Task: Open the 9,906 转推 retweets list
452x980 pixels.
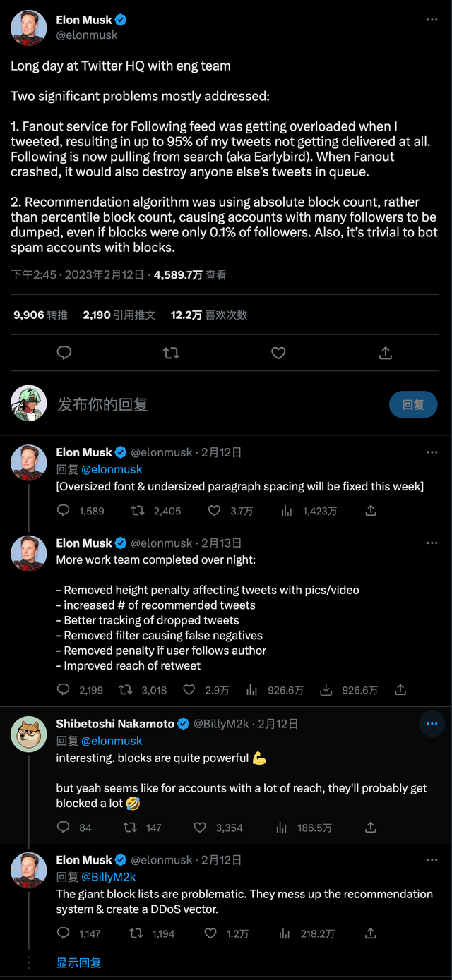Action: click(40, 315)
